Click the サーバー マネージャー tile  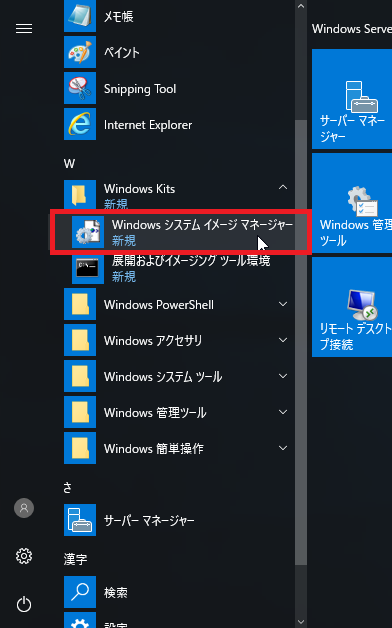(352, 99)
